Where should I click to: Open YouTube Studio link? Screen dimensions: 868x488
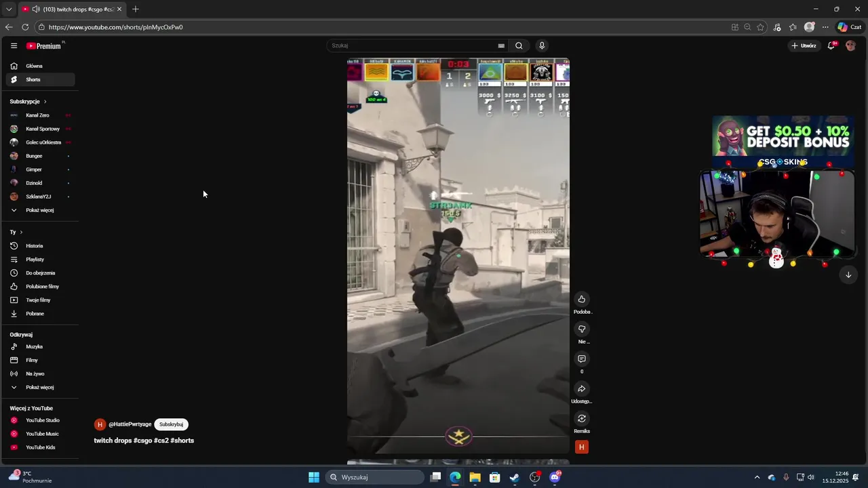tap(41, 420)
